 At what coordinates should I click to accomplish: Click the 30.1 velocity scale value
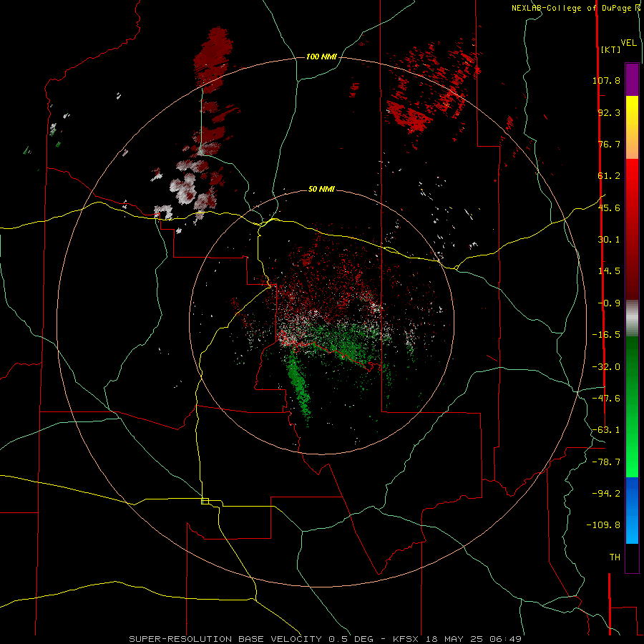609,240
